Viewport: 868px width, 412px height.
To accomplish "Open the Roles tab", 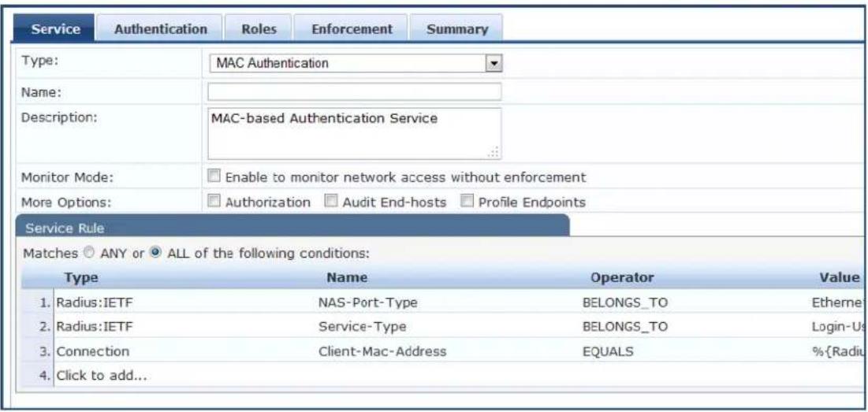I will tap(259, 29).
